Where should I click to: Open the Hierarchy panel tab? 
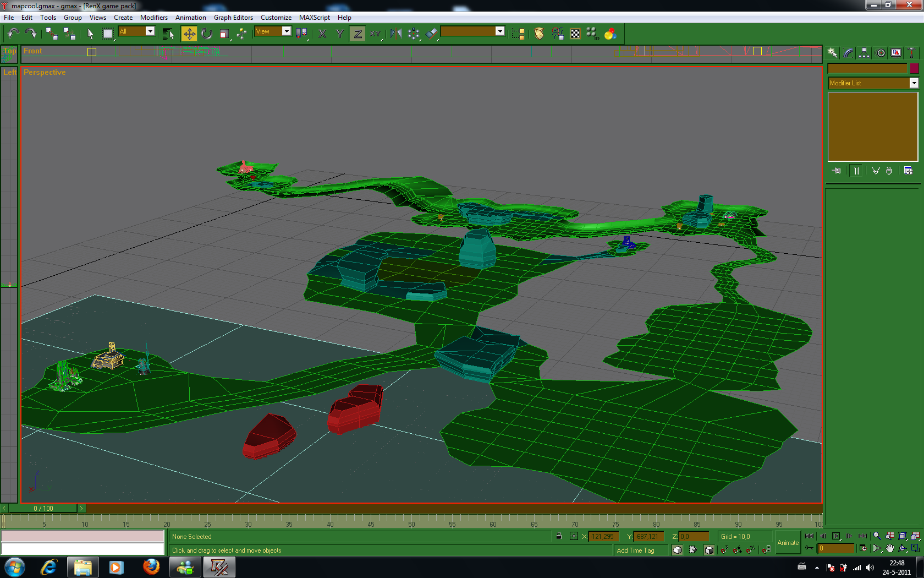point(864,53)
